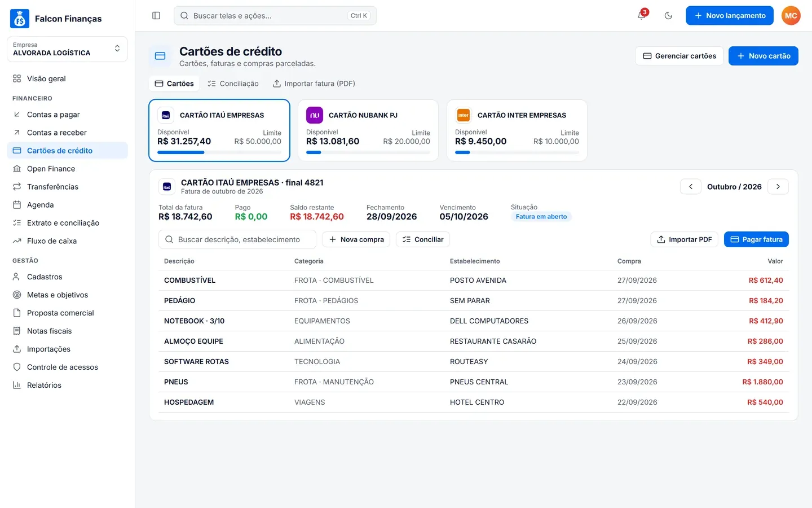Go to Visão geral
This screenshot has height=508, width=812.
pos(67,78)
